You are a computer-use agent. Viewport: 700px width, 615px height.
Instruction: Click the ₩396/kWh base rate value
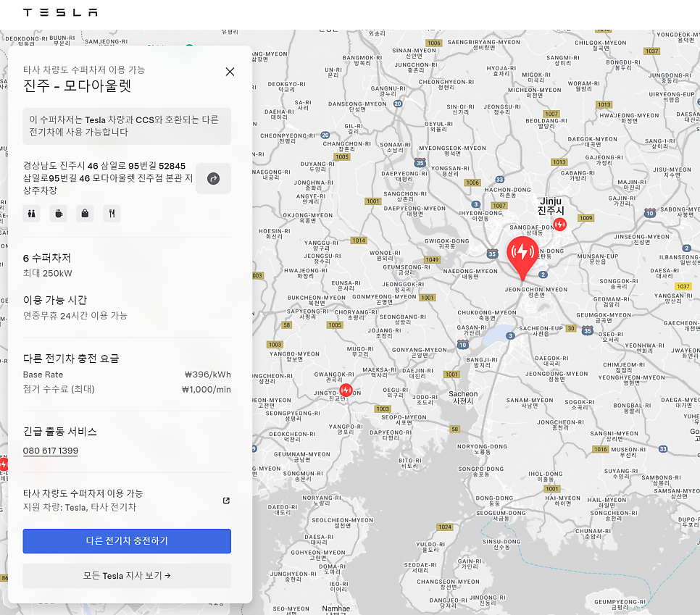[207, 375]
